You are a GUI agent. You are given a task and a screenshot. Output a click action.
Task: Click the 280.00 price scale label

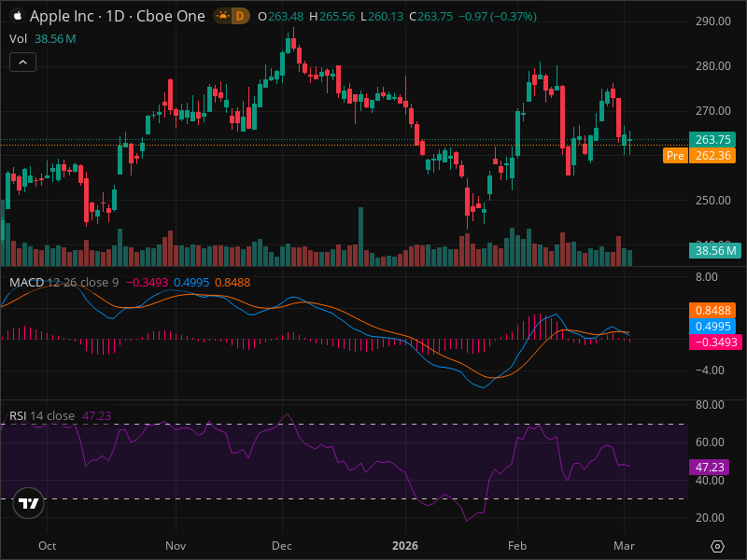(712, 66)
